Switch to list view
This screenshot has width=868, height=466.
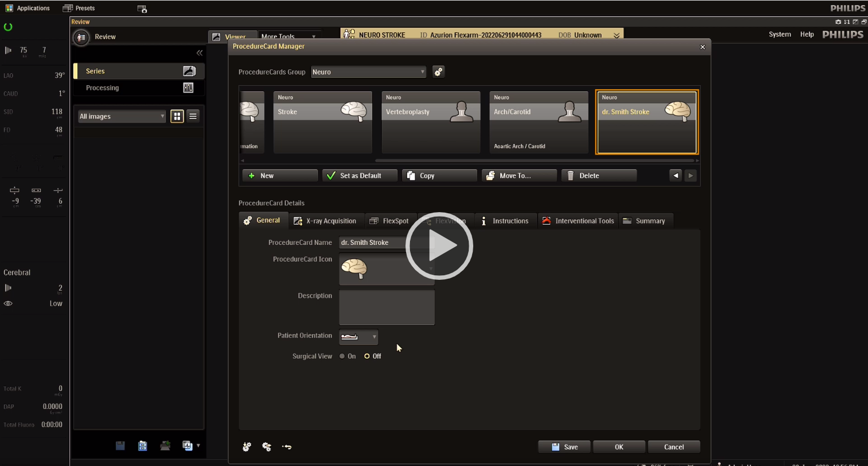click(193, 116)
